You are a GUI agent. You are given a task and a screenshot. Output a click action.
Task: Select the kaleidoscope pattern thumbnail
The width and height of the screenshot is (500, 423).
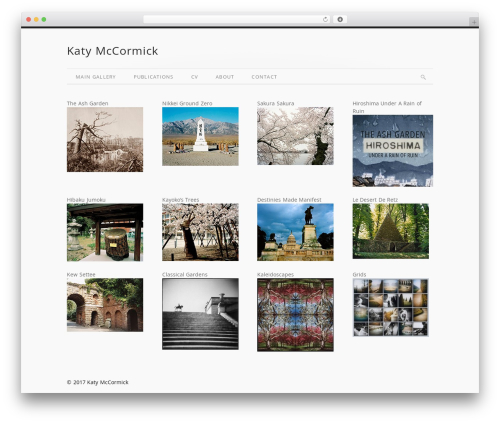click(x=295, y=315)
